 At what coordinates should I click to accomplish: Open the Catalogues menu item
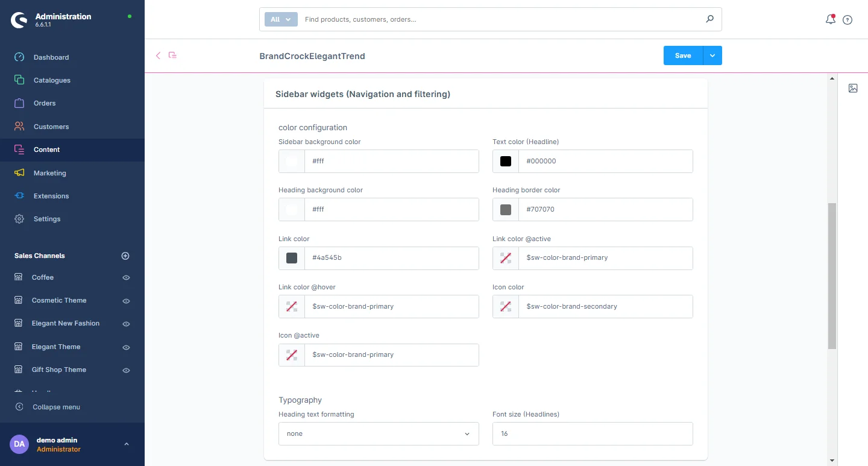pyautogui.click(x=52, y=80)
